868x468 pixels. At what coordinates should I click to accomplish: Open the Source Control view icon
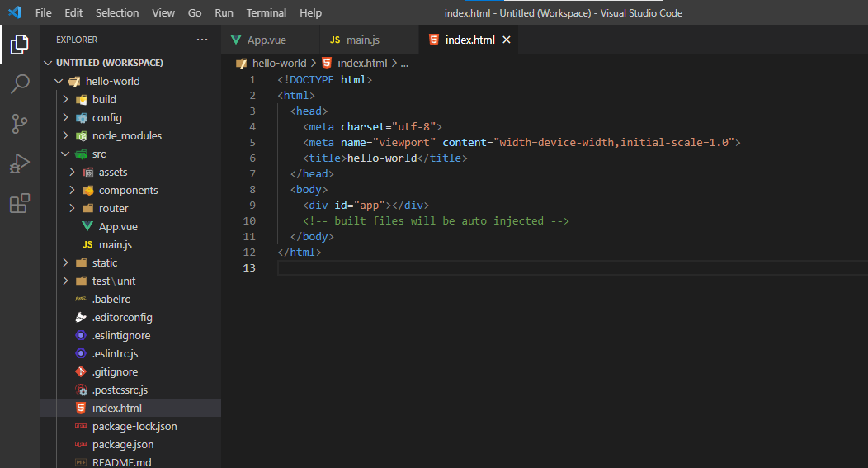[20, 124]
